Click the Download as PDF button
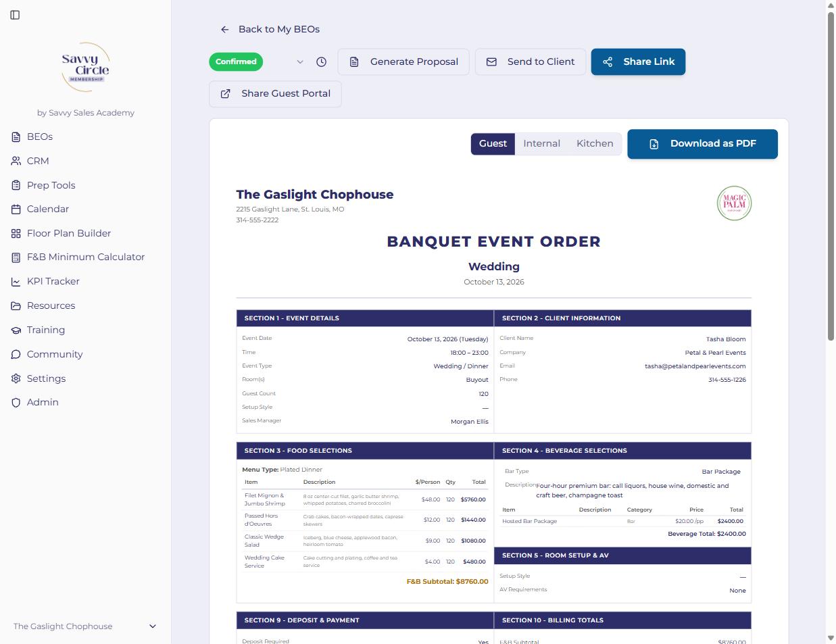The height and width of the screenshot is (644, 836). (x=702, y=144)
